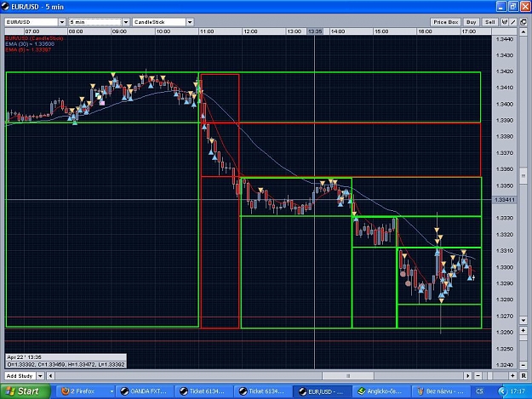The width and height of the screenshot is (532, 399).
Task: Click the CS language indicator in tray
Action: click(479, 391)
